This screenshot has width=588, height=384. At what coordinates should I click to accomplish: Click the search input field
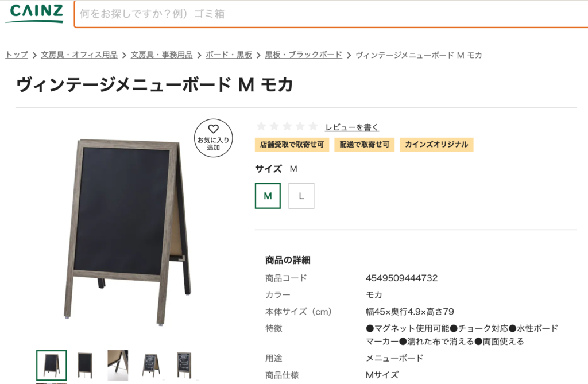[x=331, y=14]
